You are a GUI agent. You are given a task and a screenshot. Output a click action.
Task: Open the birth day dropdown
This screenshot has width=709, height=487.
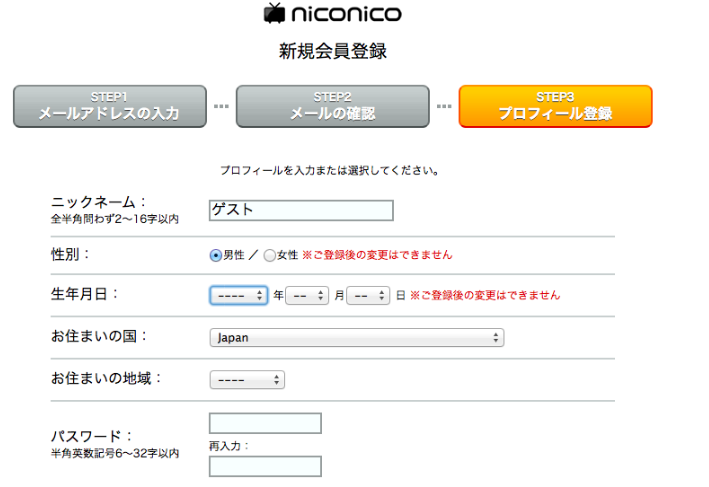(x=368, y=296)
